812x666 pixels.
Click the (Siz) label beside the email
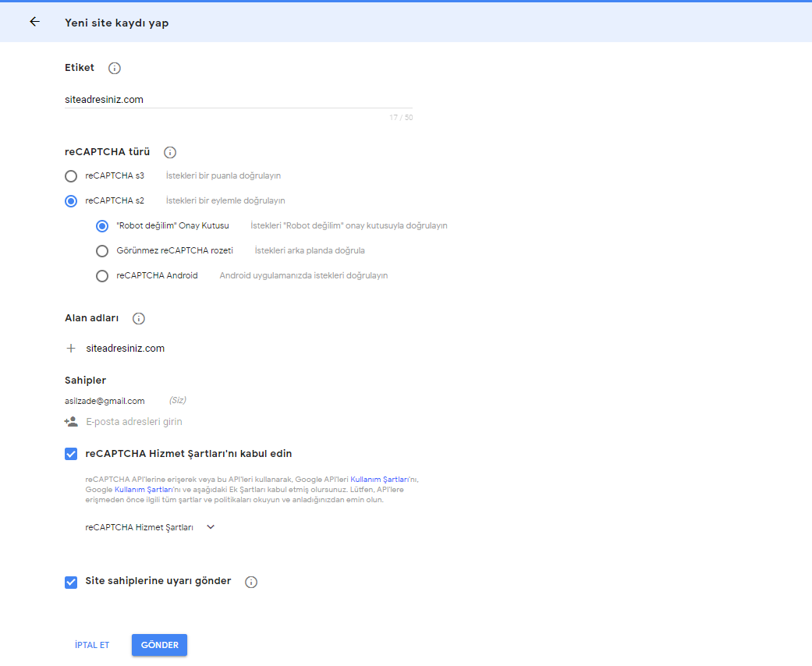pyautogui.click(x=178, y=400)
